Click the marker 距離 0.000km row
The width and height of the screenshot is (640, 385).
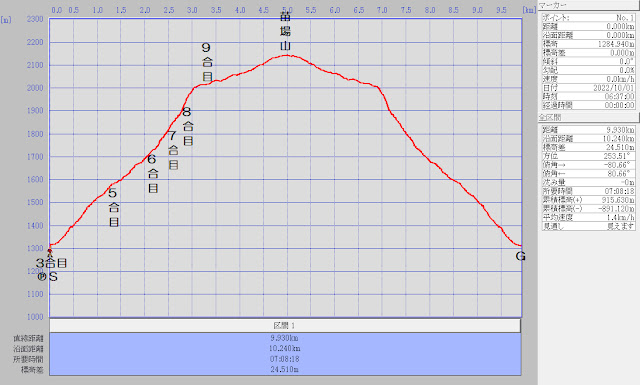(589, 26)
